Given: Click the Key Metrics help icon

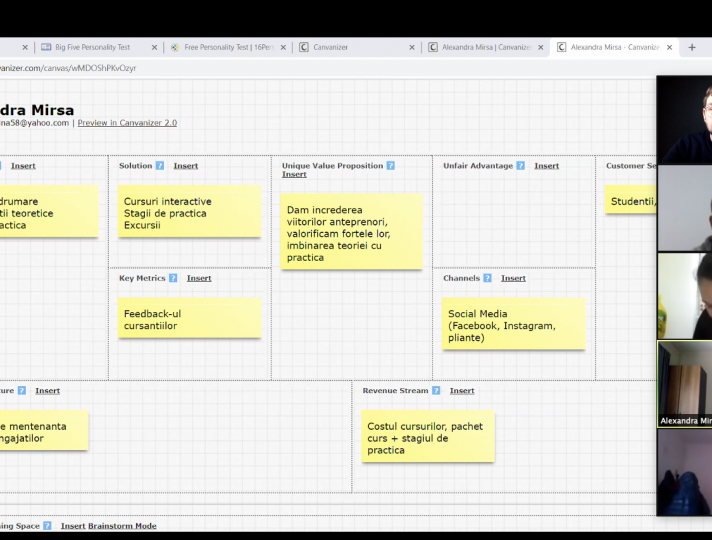Looking at the screenshot, I should pos(173,278).
